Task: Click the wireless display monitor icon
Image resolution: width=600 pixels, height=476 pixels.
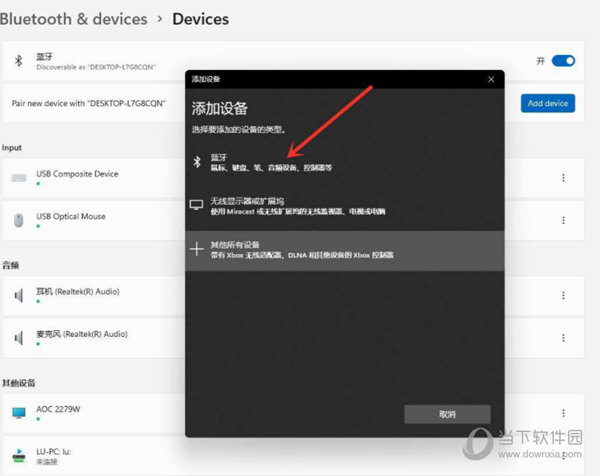Action: (x=196, y=205)
